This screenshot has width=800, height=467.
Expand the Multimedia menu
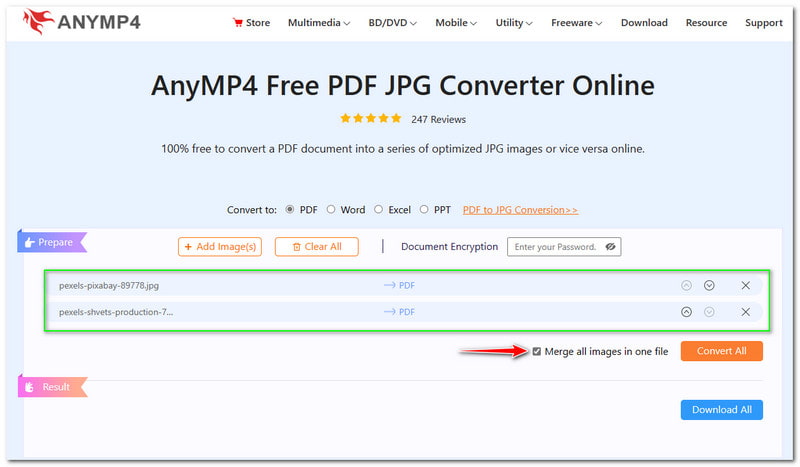(319, 22)
